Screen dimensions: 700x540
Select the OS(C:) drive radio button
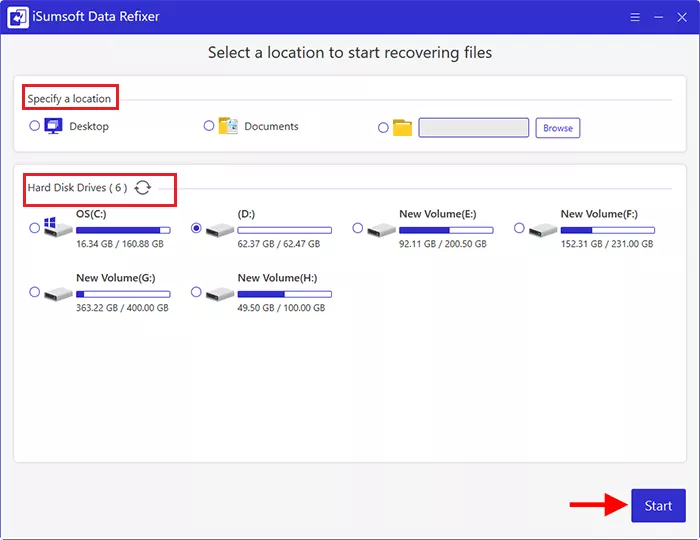(x=35, y=228)
